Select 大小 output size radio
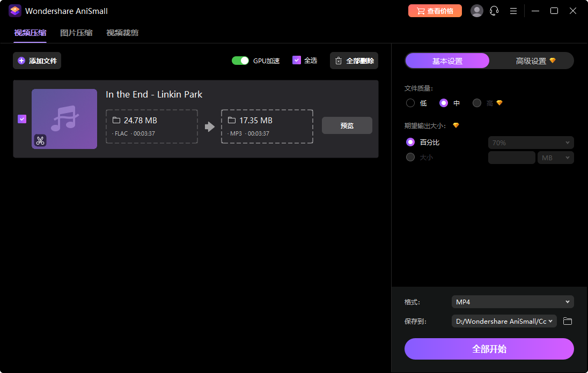 coord(410,157)
